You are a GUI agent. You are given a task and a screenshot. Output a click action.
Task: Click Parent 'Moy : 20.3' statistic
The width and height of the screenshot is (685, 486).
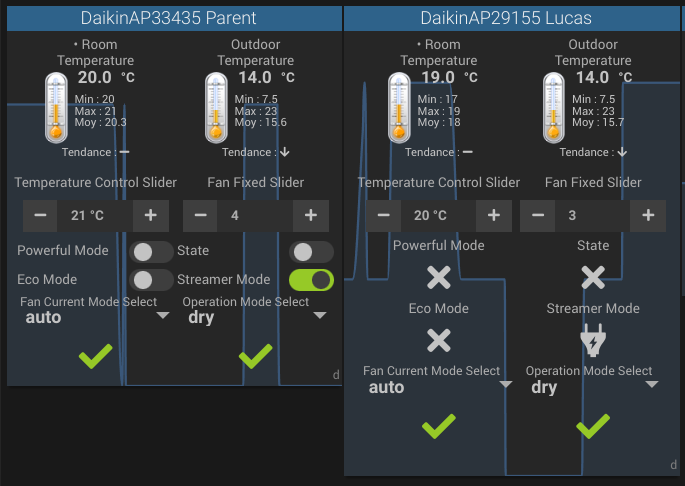[x=100, y=122]
